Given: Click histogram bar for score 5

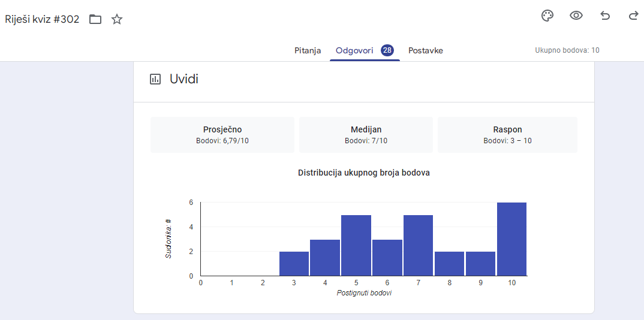Looking at the screenshot, I should pyautogui.click(x=356, y=245).
